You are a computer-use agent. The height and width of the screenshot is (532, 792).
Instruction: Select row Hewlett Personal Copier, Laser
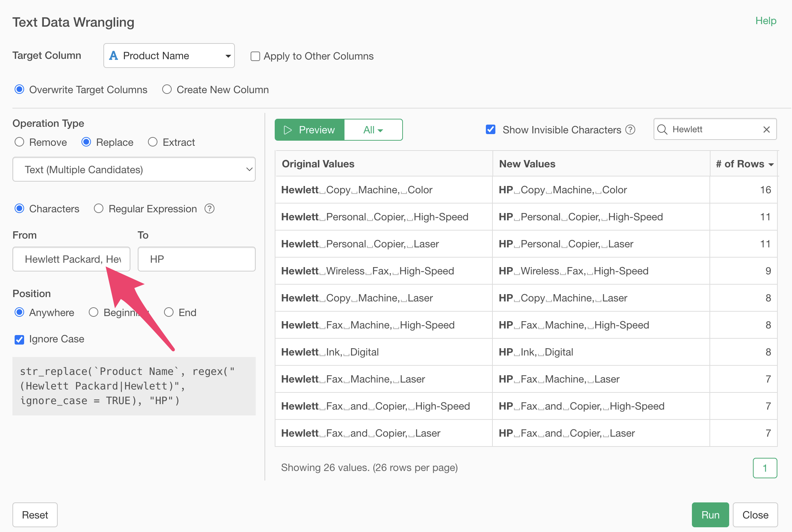526,244
